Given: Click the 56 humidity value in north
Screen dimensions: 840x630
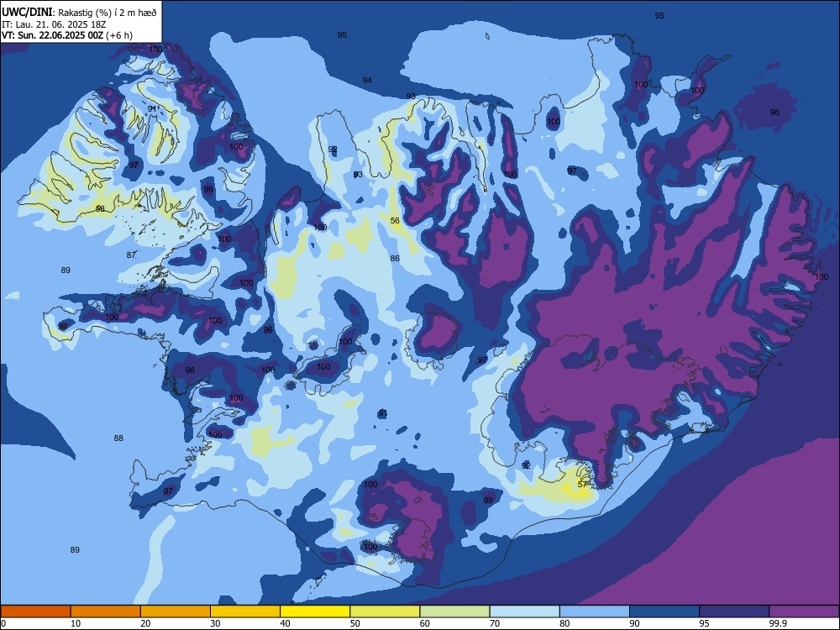Looking at the screenshot, I should [395, 221].
